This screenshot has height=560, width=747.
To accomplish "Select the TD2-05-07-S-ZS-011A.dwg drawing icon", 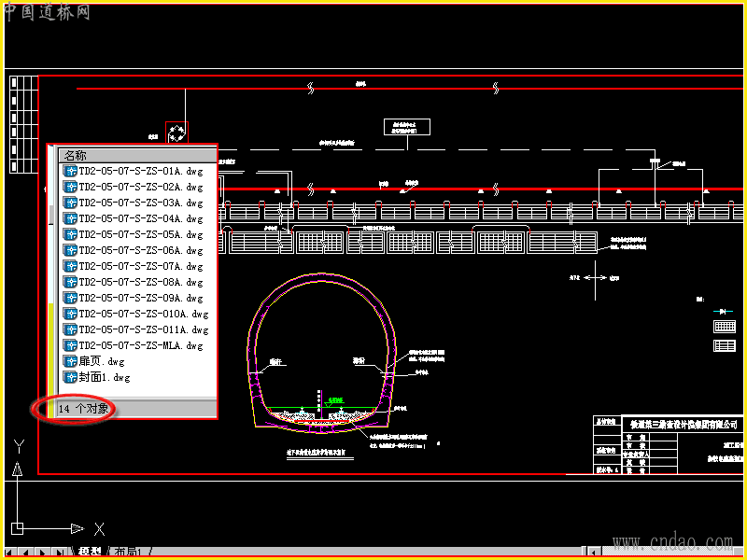I will 70,329.
